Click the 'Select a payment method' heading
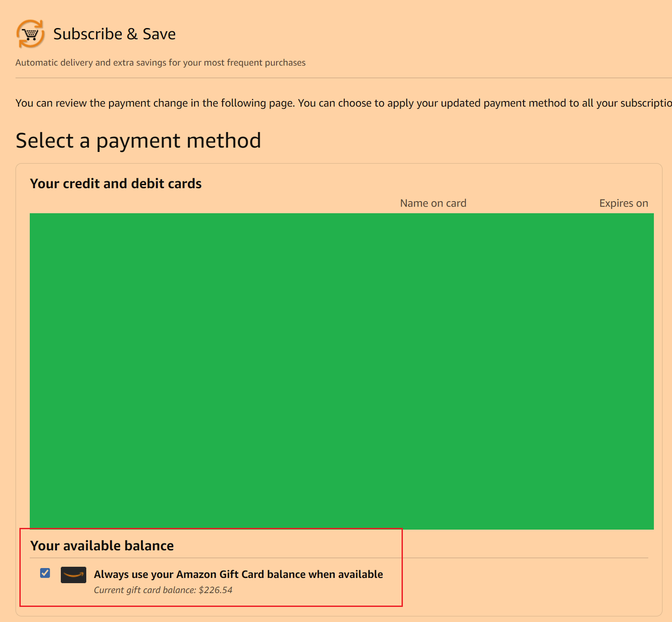672x622 pixels. [x=138, y=141]
